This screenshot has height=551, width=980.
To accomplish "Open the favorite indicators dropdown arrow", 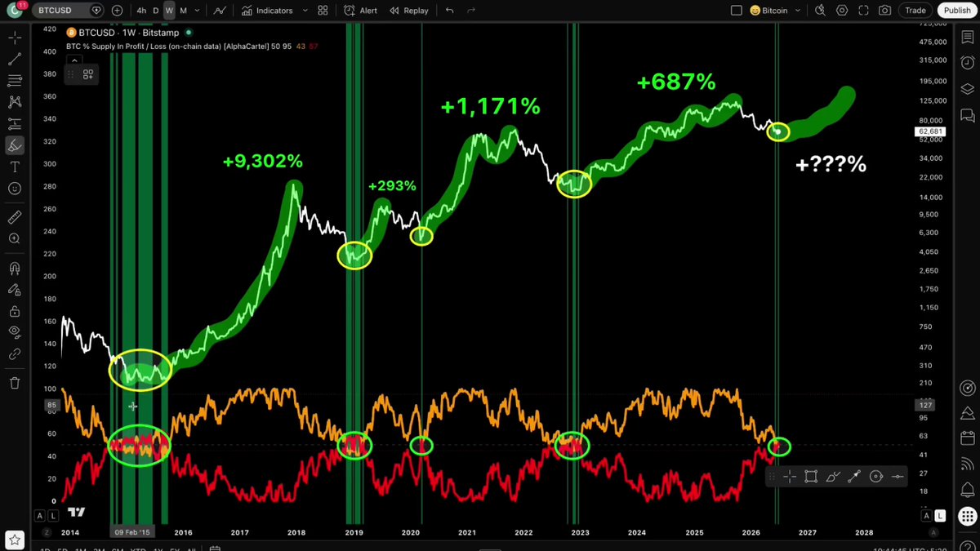I will point(305,11).
